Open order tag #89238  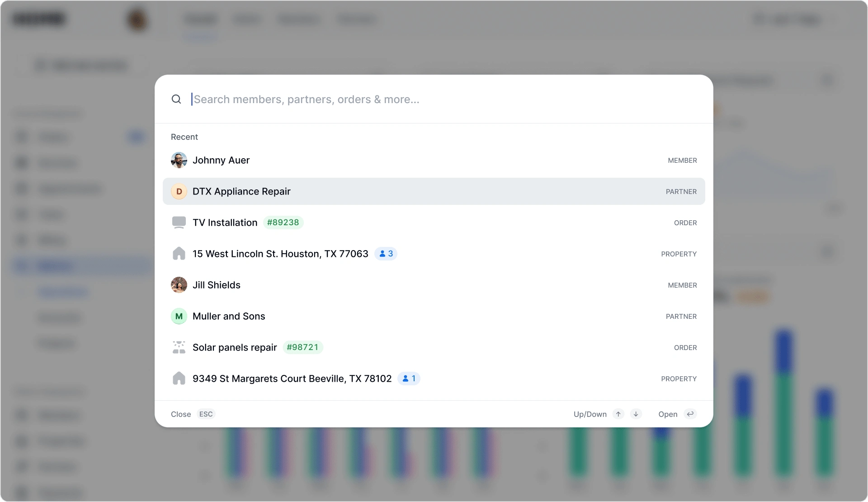[283, 223]
